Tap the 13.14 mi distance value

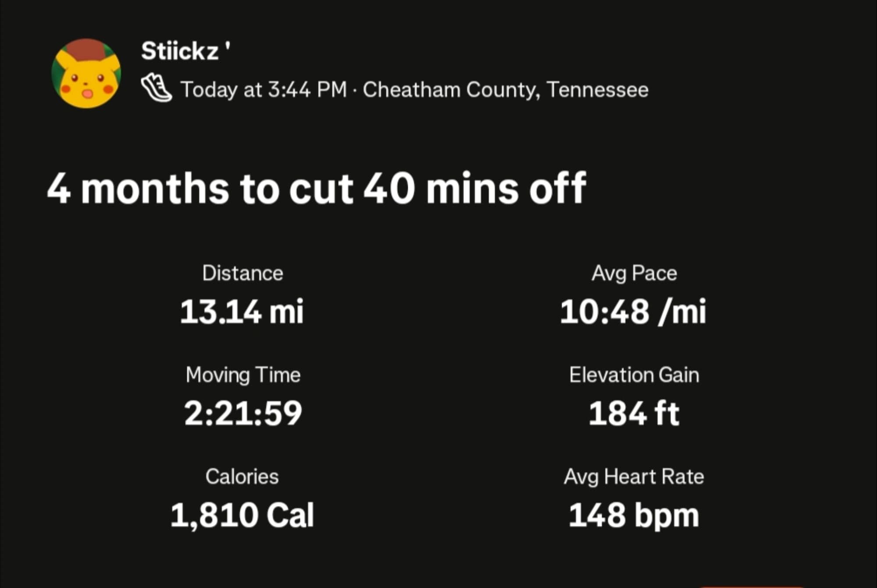[242, 312]
